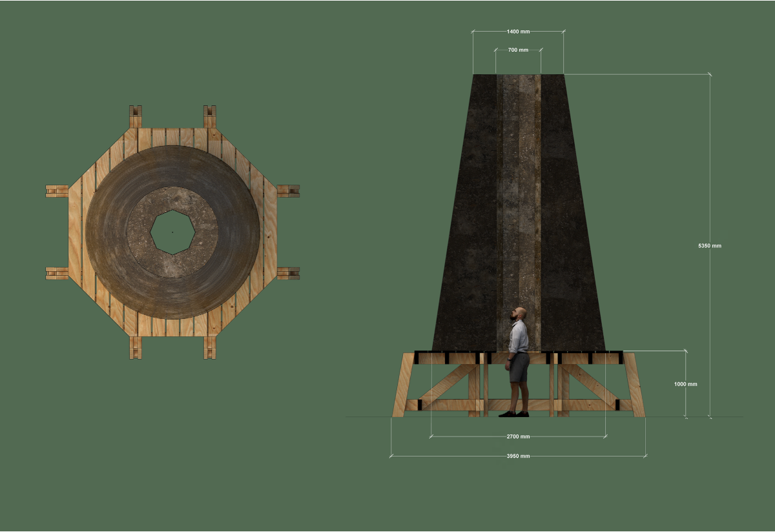Image resolution: width=775 pixels, height=532 pixels.
Task: Click the 3950 mm width label
Action: [518, 456]
